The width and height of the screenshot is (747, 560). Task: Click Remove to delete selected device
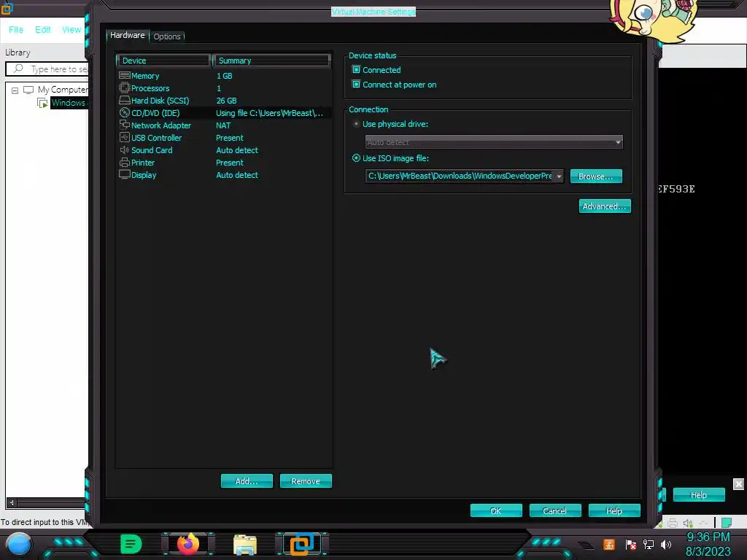click(306, 481)
